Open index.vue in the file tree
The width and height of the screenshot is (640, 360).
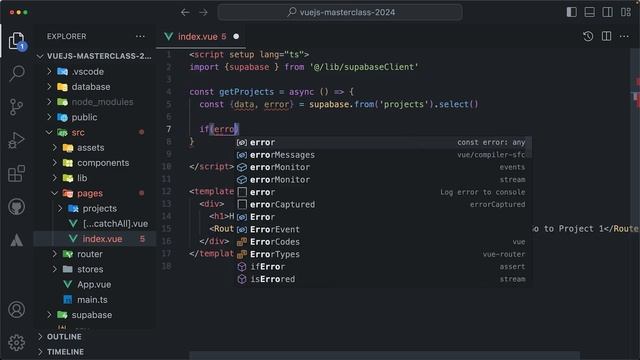(95, 239)
